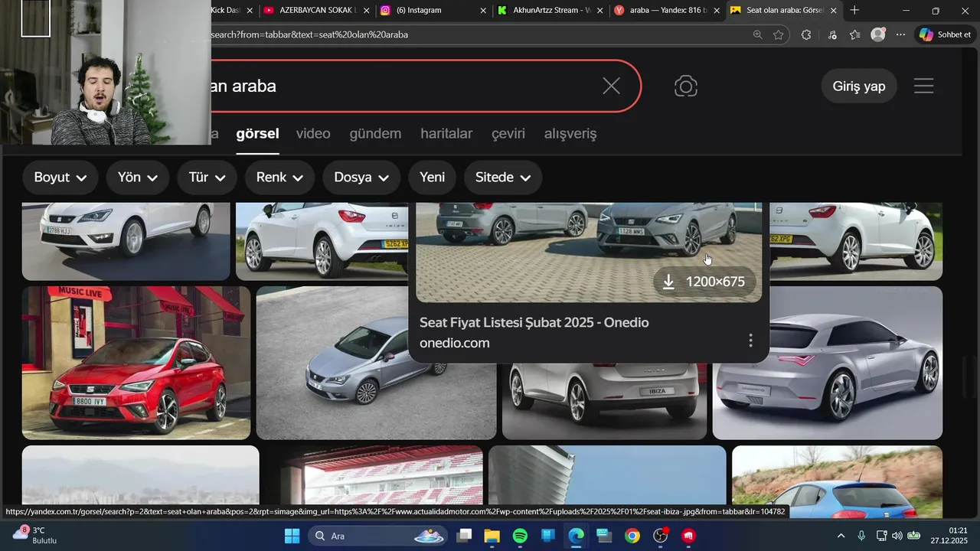This screenshot has height=551, width=980.
Task: Expand the Dosya filter dropdown
Action: pos(363,178)
